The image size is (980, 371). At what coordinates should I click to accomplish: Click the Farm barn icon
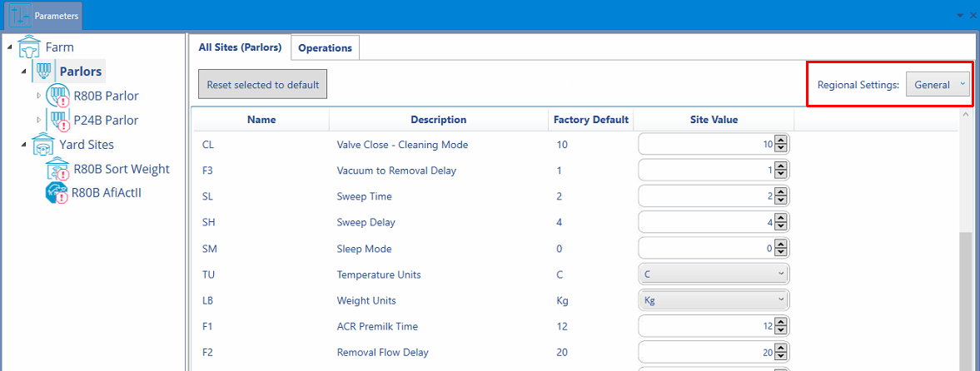31,47
